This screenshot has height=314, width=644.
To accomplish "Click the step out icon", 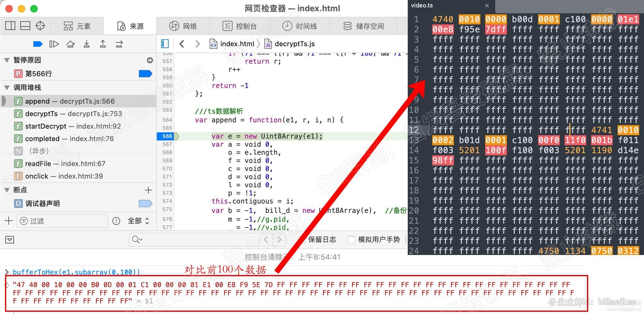I will (x=103, y=44).
